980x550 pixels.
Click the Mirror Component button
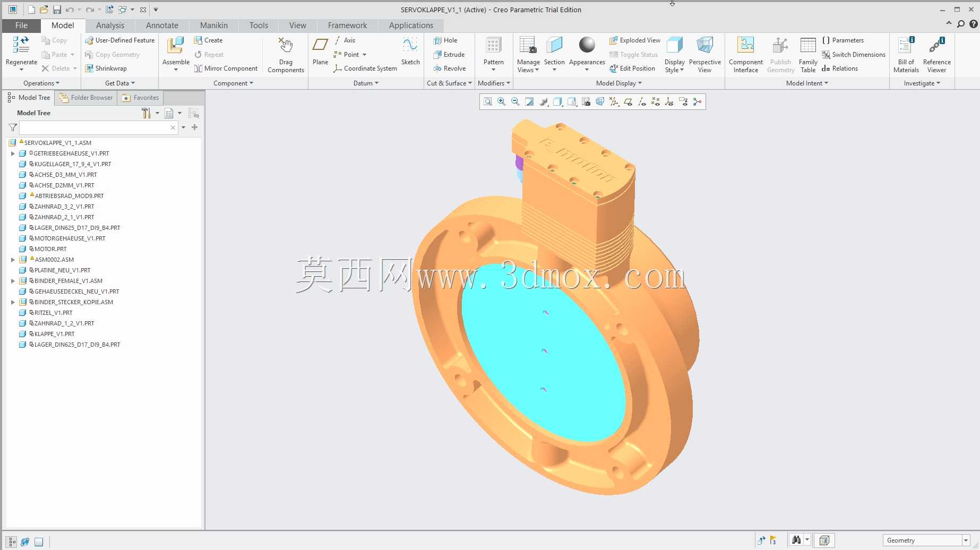coord(226,68)
